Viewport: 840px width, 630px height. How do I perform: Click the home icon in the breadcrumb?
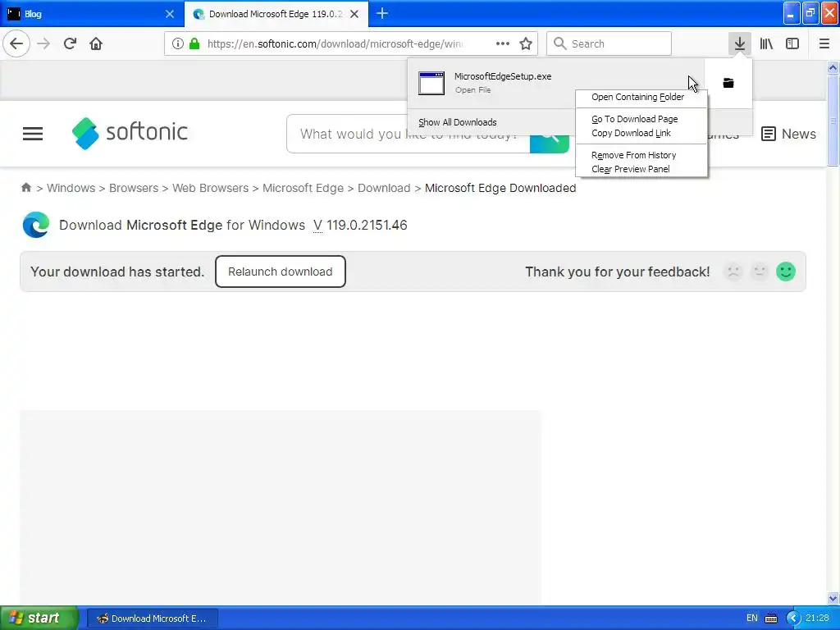(26, 188)
